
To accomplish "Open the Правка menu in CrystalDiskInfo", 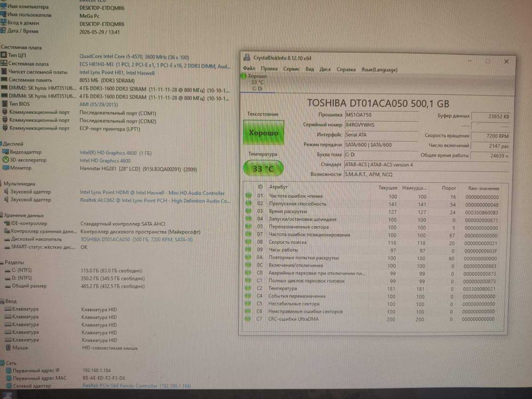I will tap(269, 69).
